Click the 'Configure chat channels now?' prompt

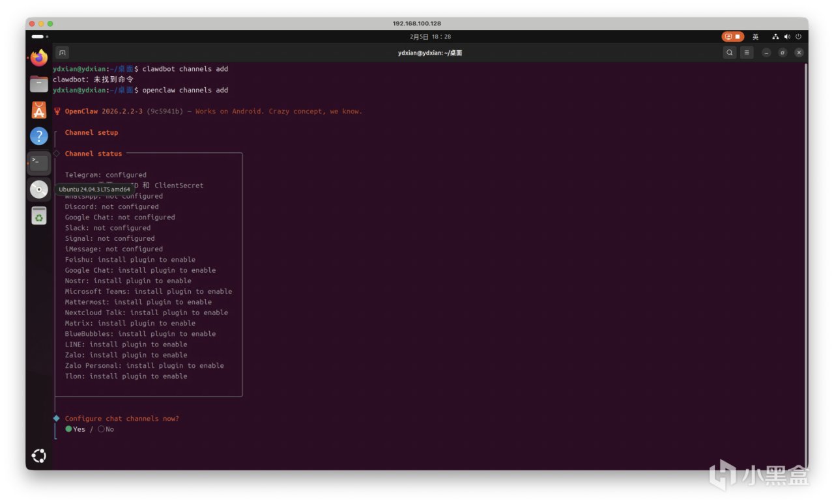[122, 419]
